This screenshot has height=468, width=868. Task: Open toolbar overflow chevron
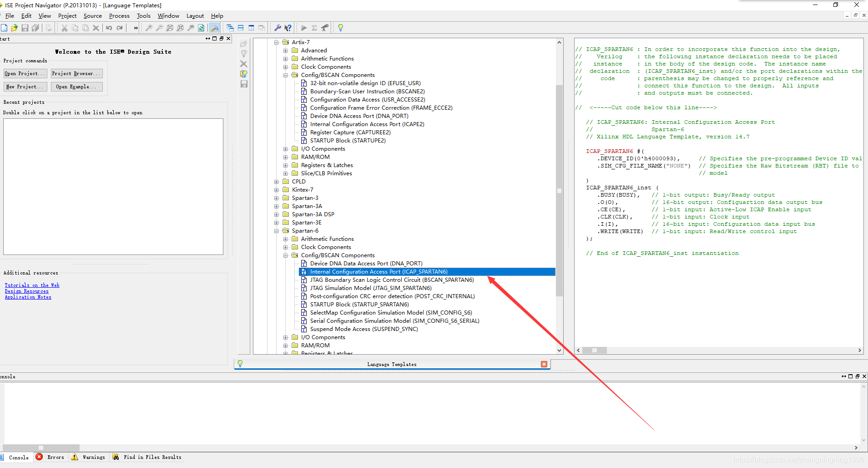136,28
